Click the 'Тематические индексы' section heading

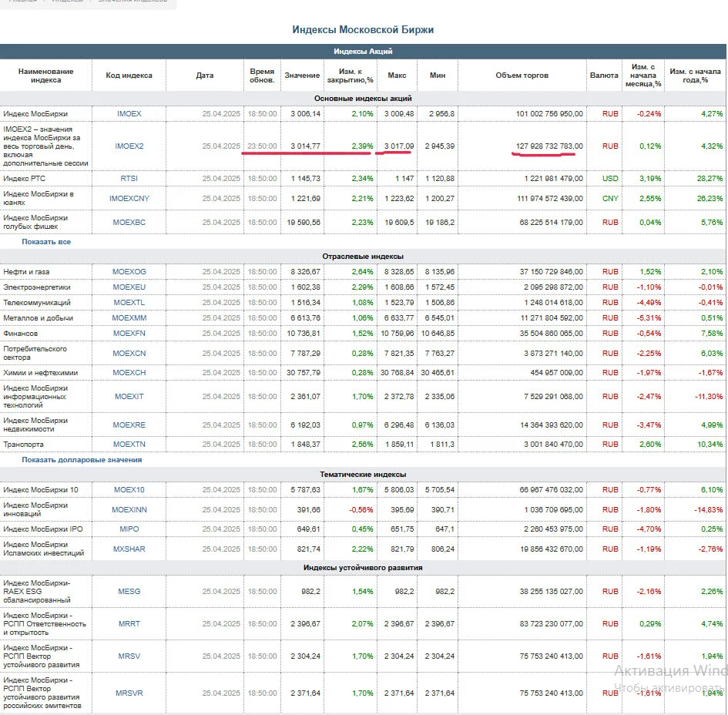pos(363,475)
